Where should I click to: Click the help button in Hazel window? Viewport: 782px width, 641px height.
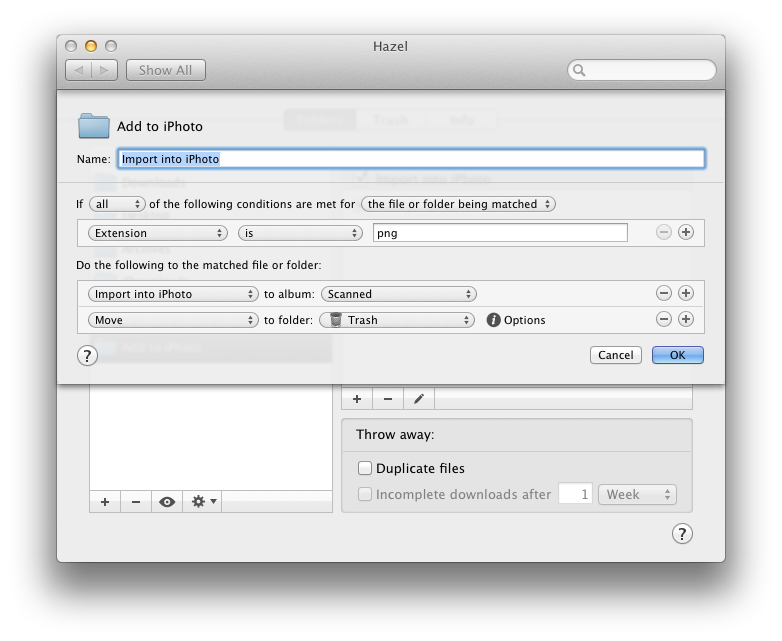pyautogui.click(x=682, y=533)
